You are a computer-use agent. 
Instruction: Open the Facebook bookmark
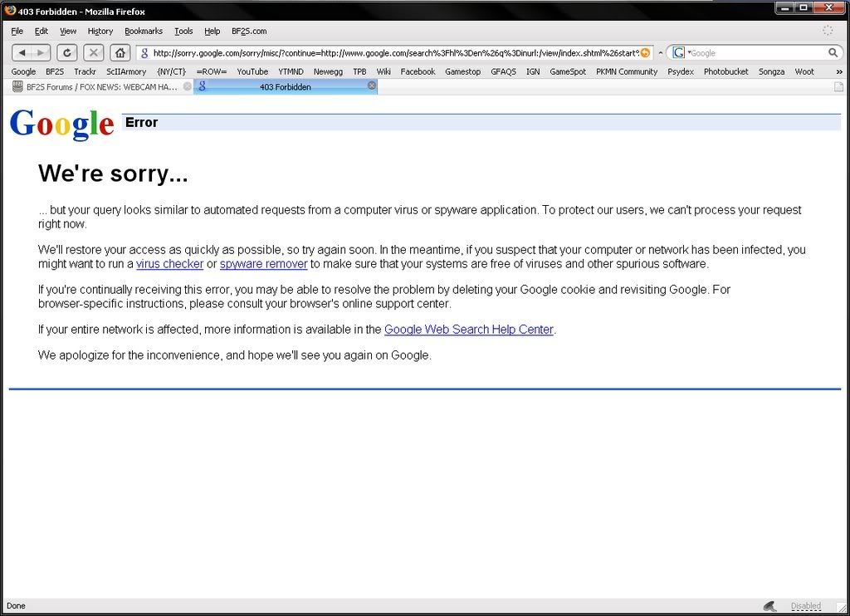coord(418,71)
